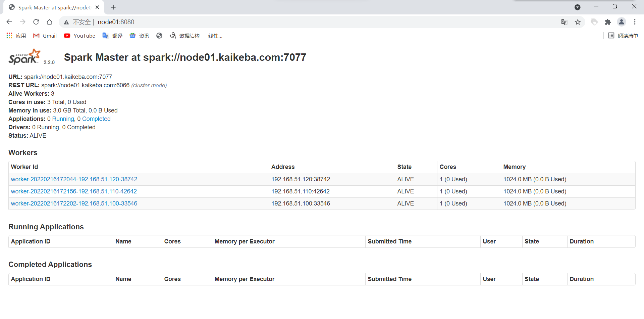Click the Apache Spark logo

(x=24, y=57)
